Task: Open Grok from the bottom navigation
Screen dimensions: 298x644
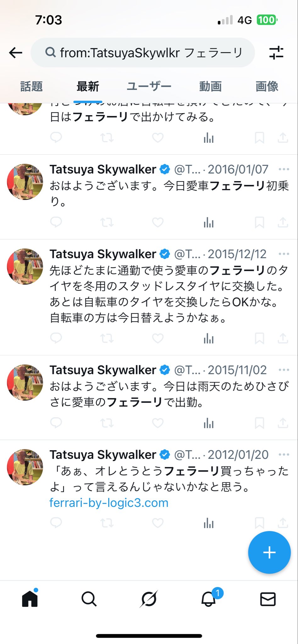Action: (x=149, y=599)
